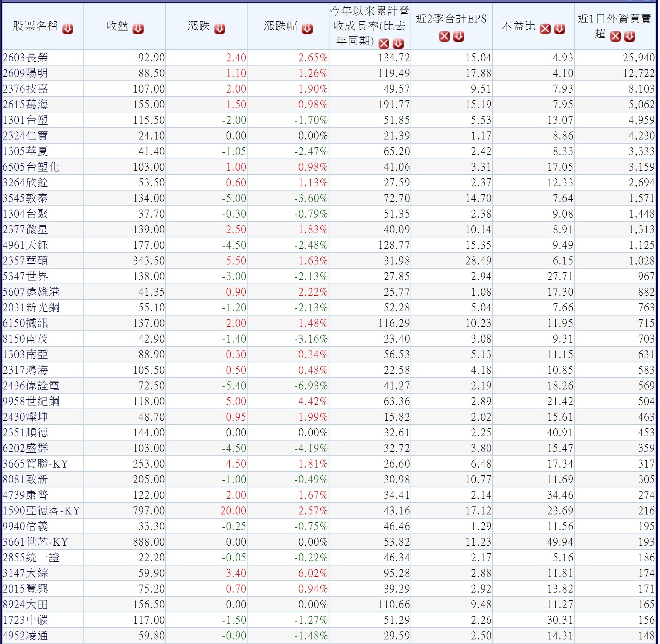Open stock link 8081致新
The height and width of the screenshot is (644, 660).
[x=25, y=479]
